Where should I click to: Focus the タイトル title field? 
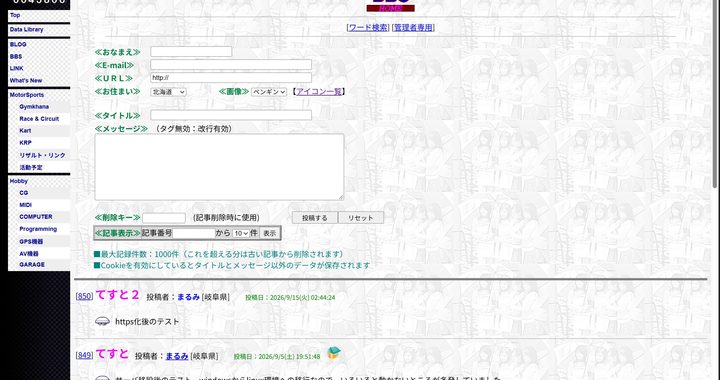tap(231, 115)
